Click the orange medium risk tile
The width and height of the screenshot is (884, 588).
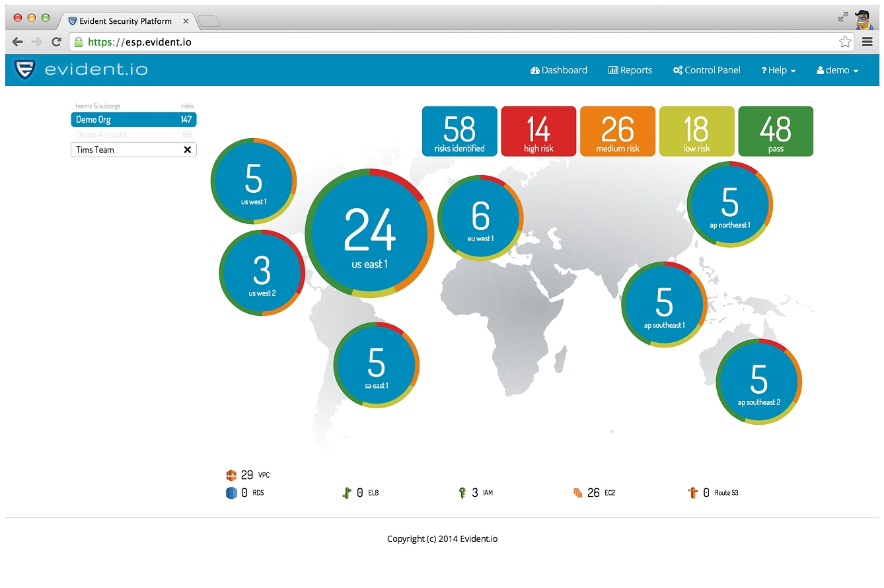[618, 131]
